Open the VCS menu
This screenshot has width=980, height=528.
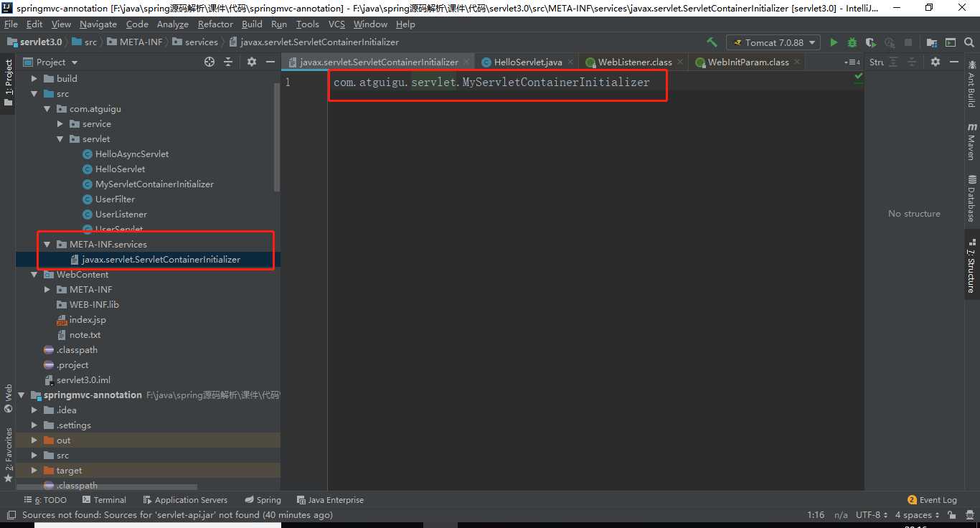click(336, 24)
